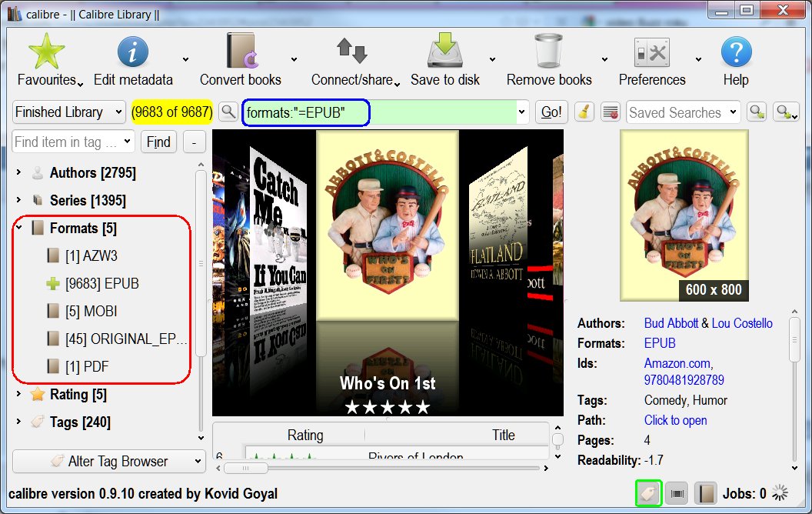Click the book details cover thumbnail
The image size is (812, 514).
click(x=684, y=215)
